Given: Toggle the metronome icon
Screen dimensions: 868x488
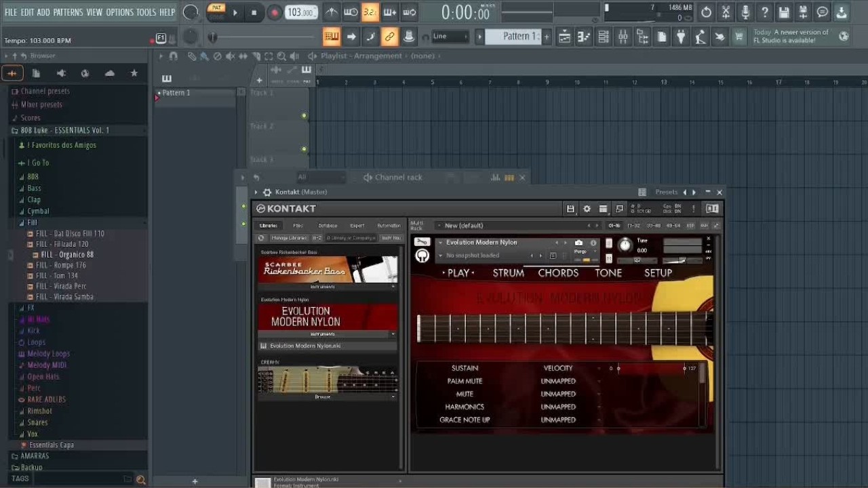Looking at the screenshot, I should point(331,12).
